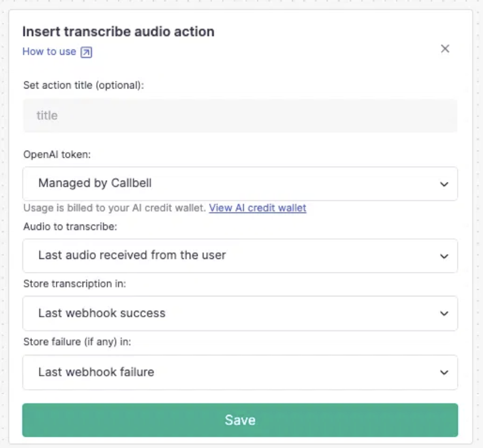
Task: Click the chevron in Store failure field
Action: 444,372
